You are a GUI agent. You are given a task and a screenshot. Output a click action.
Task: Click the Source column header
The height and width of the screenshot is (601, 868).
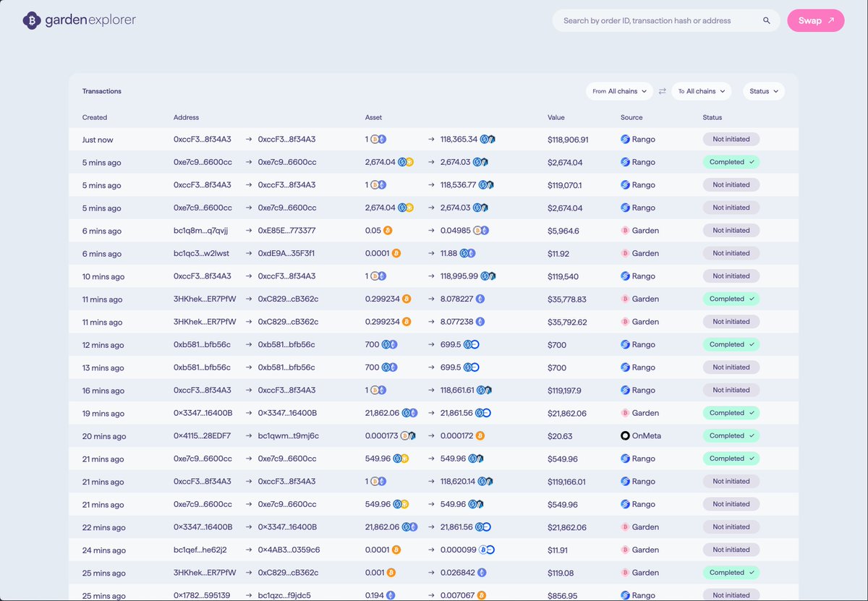631,117
